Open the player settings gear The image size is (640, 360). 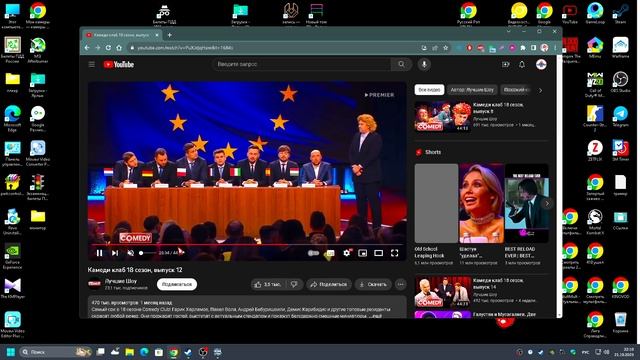click(x=347, y=253)
